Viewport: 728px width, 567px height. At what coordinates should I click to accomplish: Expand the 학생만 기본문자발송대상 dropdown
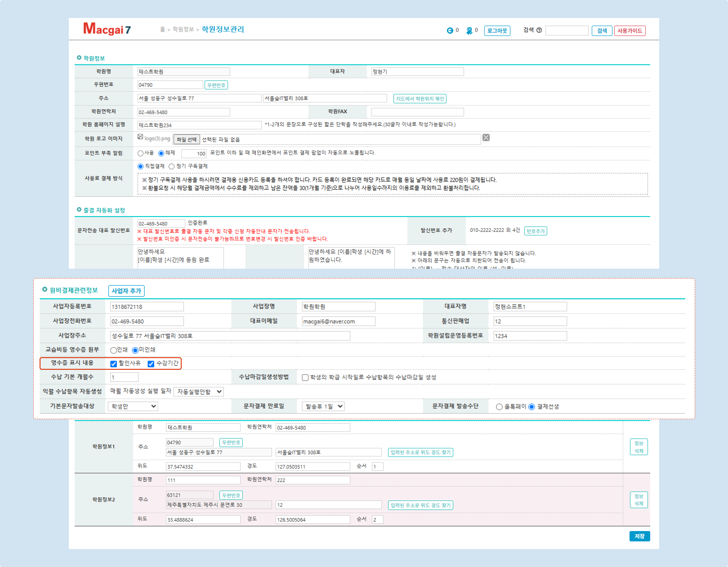coord(133,406)
